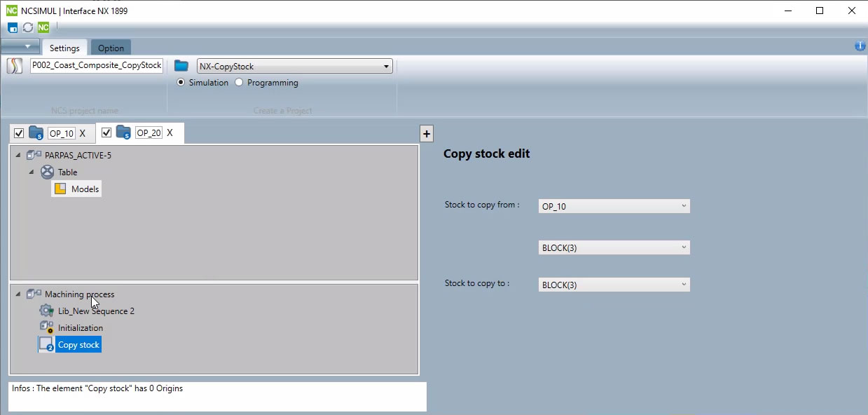The image size is (868, 415).
Task: Uncheck the OP_10 tab checkbox
Action: click(19, 133)
